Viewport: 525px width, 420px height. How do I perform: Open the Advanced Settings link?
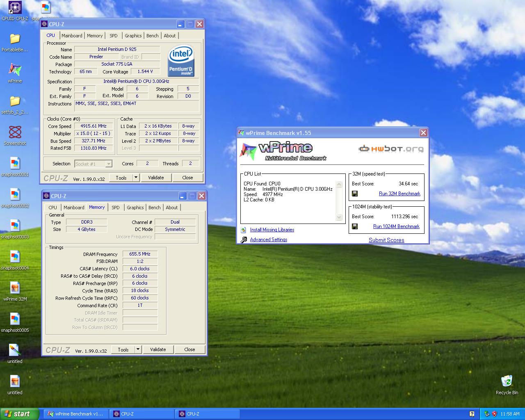pos(269,240)
